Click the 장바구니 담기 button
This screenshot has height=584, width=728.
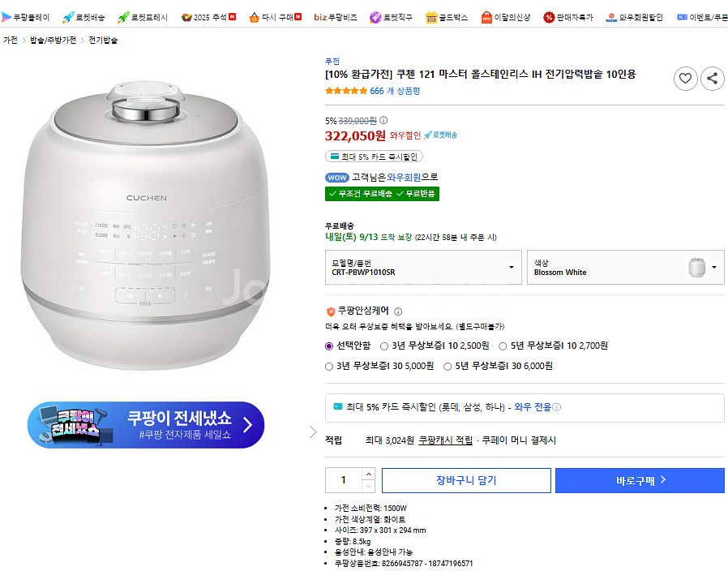pyautogui.click(x=465, y=480)
